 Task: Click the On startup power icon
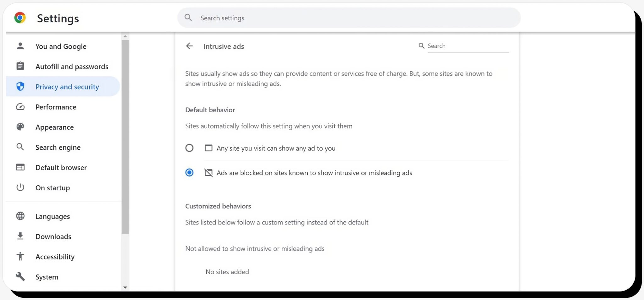click(x=20, y=187)
